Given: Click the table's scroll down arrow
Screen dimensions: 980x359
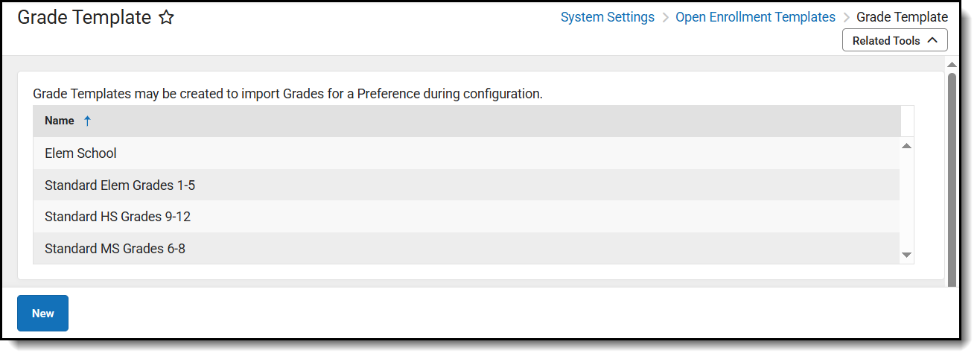Looking at the screenshot, I should click(x=906, y=255).
